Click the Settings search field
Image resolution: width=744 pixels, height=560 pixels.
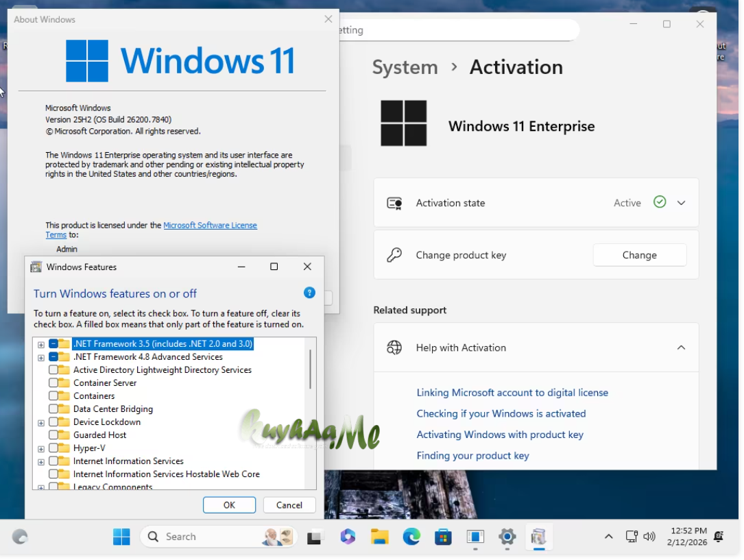point(458,30)
